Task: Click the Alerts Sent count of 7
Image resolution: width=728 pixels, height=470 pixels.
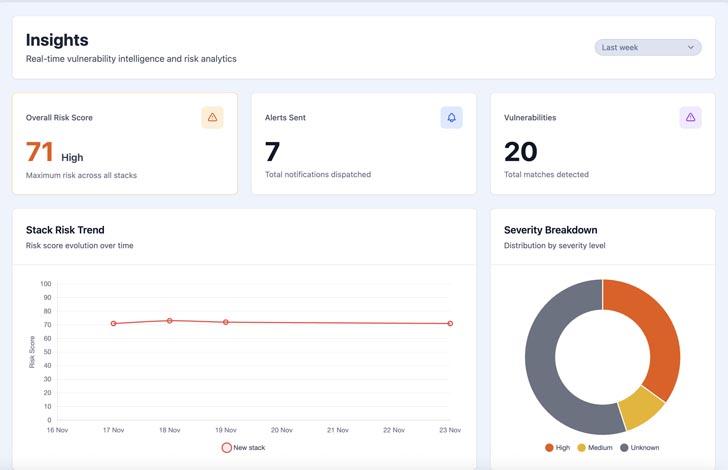Action: click(272, 152)
